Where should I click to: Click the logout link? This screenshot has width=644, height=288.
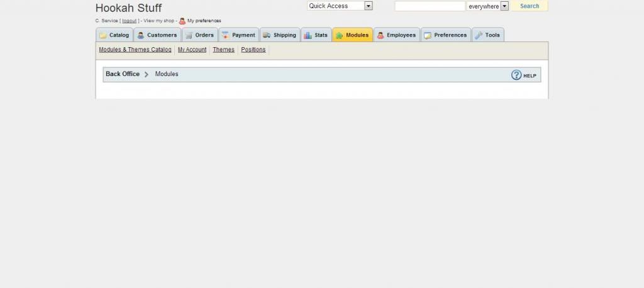(x=129, y=21)
